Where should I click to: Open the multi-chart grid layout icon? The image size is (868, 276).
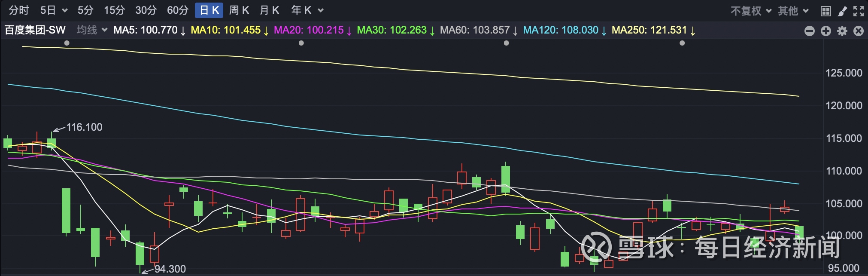(826, 11)
